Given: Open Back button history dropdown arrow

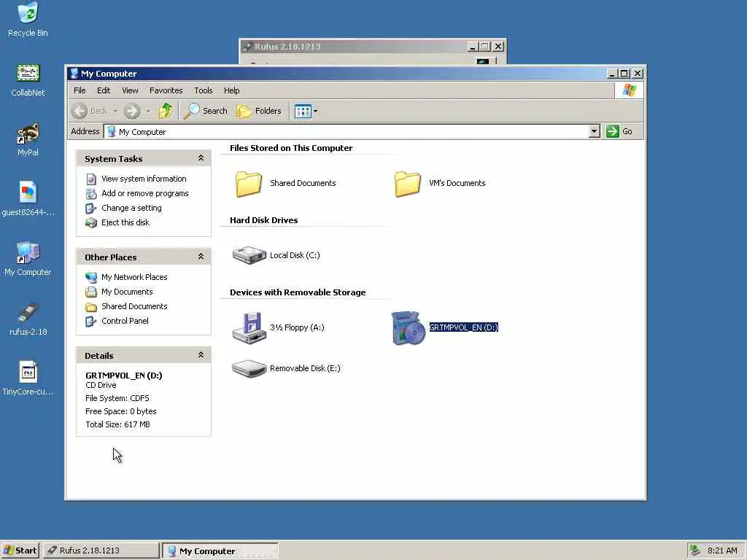Looking at the screenshot, I should tap(115, 112).
